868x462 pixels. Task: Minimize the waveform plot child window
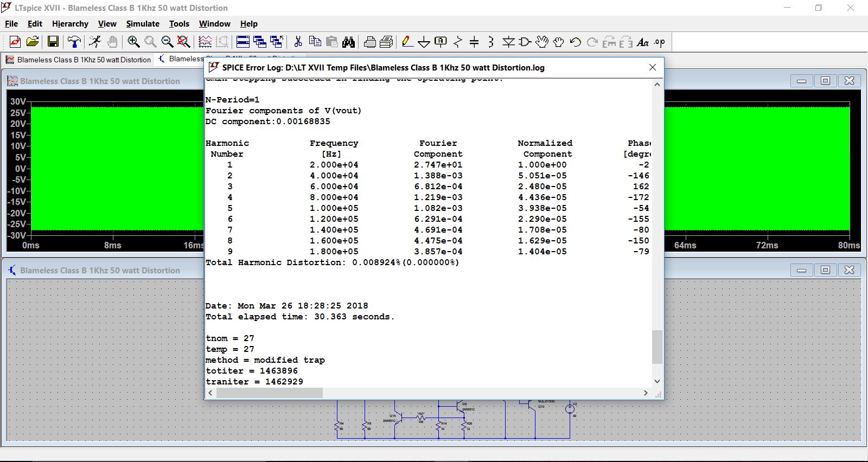(801, 81)
